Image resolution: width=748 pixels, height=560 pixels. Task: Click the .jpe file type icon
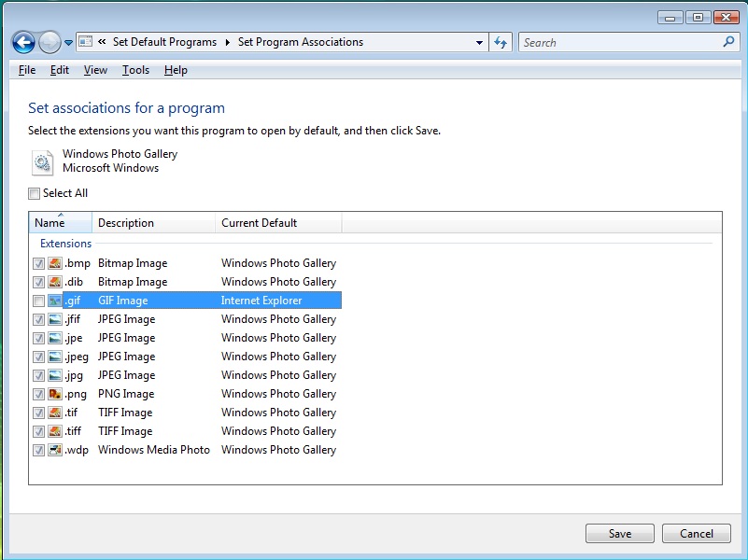point(55,338)
